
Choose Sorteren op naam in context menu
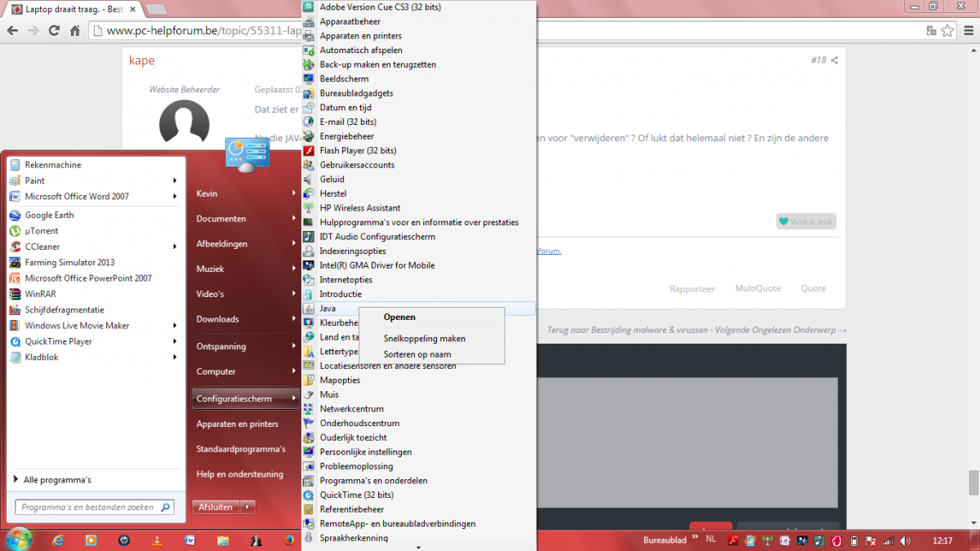[x=417, y=355]
